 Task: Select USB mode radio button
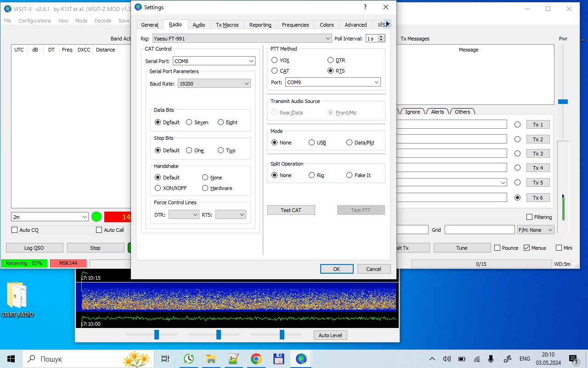[317, 143]
